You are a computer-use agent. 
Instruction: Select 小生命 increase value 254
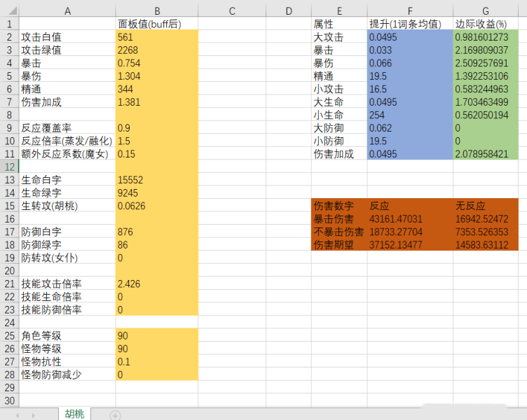(410, 115)
